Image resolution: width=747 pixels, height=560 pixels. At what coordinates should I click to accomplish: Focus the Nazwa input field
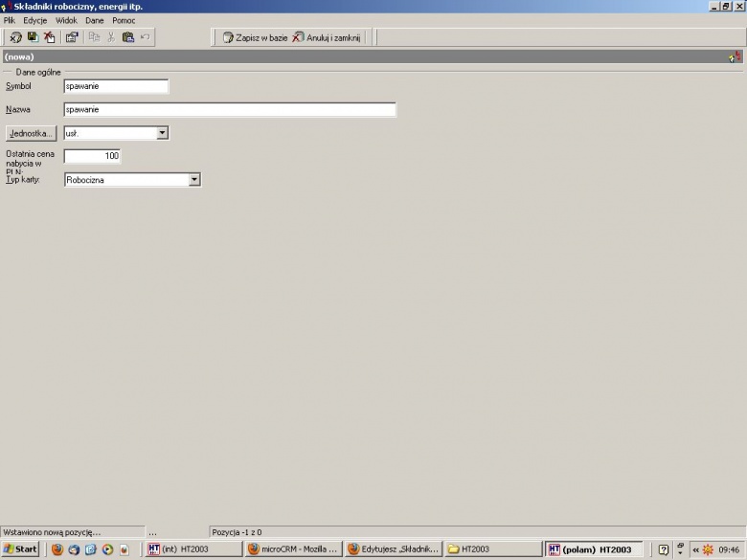(230, 109)
